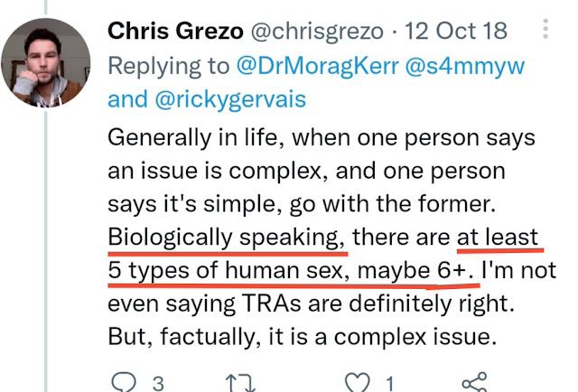
Task: Open the three-dot more options menu
Action: (545, 29)
